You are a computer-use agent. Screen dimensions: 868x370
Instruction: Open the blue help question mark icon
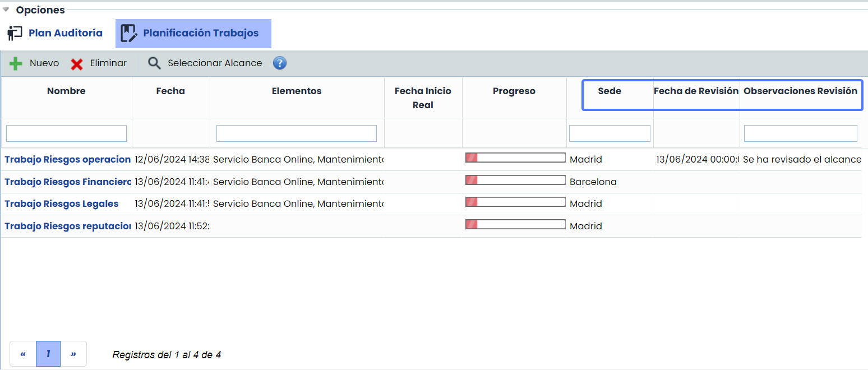click(x=280, y=63)
